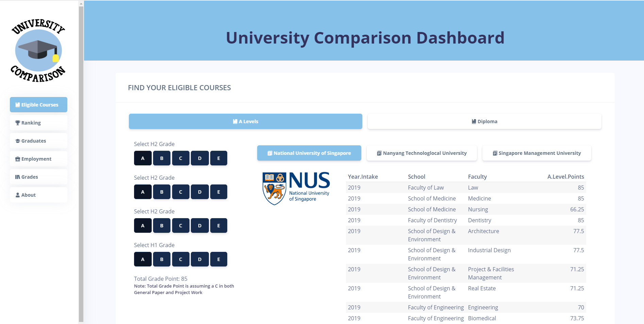644x324 pixels.
Task: Click the Faculty column header
Action: pos(477,177)
